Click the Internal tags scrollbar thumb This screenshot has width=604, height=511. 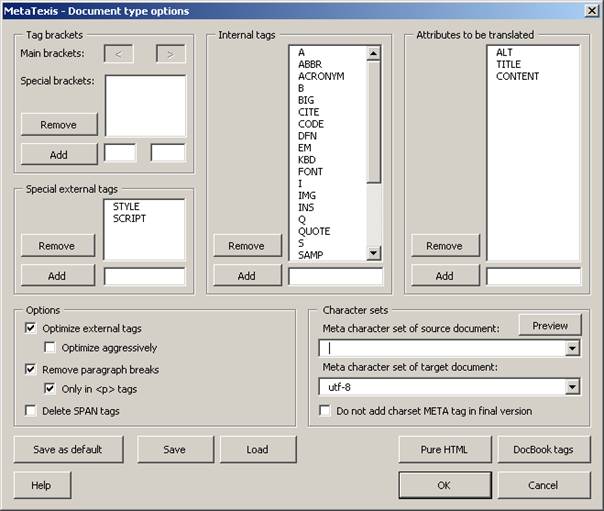pyautogui.click(x=373, y=121)
